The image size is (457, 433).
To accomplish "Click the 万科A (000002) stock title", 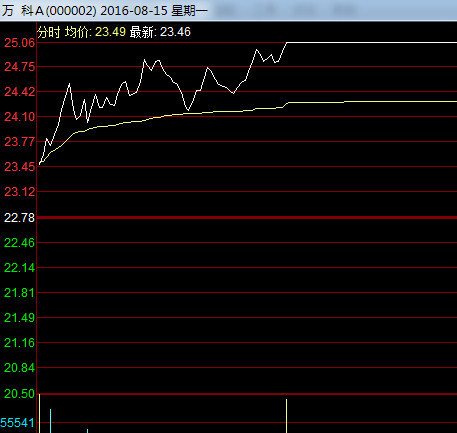I will [49, 11].
